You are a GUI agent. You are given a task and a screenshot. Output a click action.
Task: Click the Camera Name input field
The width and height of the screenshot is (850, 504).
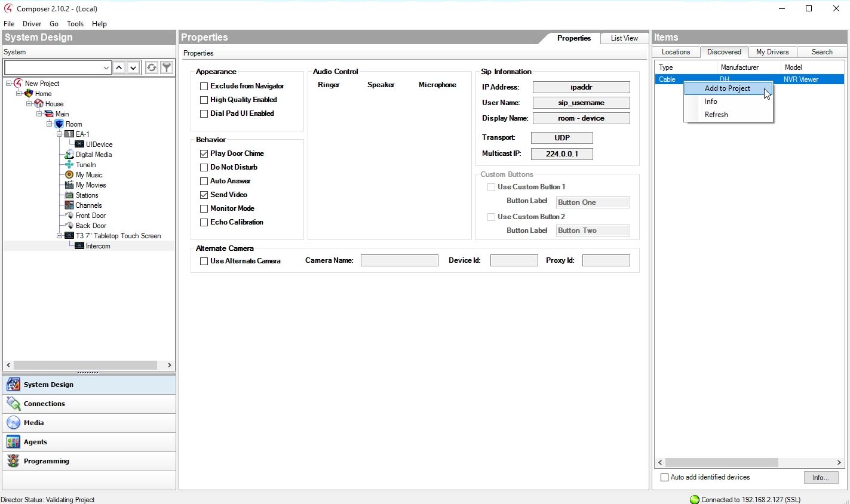click(399, 260)
